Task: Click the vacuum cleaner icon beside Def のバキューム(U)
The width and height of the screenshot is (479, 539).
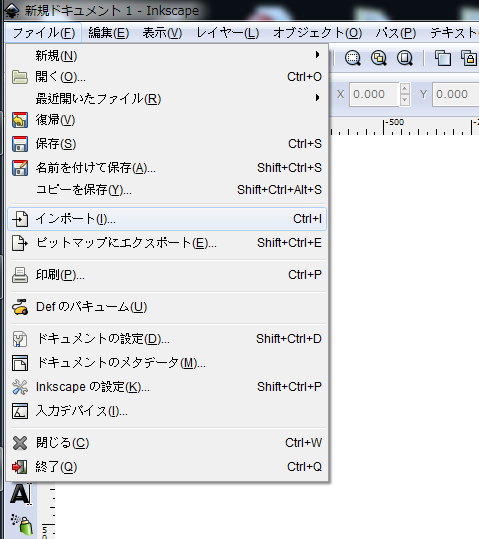Action: [20, 307]
